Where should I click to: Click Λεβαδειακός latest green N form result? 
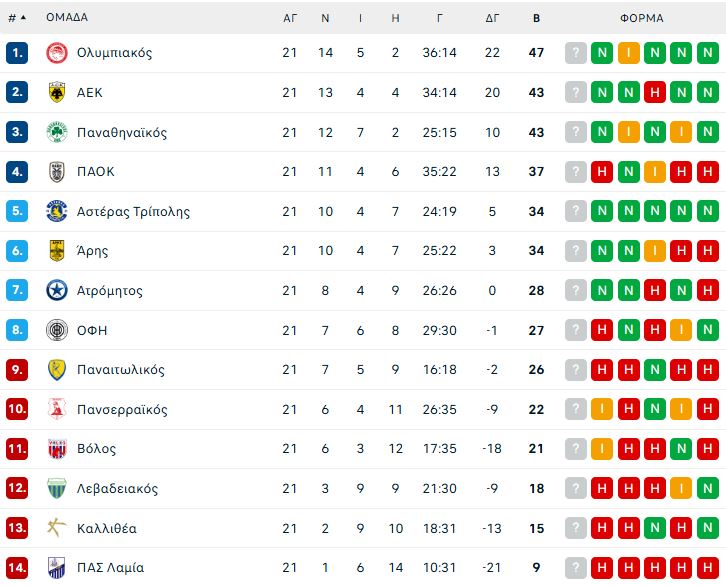pyautogui.click(x=708, y=488)
